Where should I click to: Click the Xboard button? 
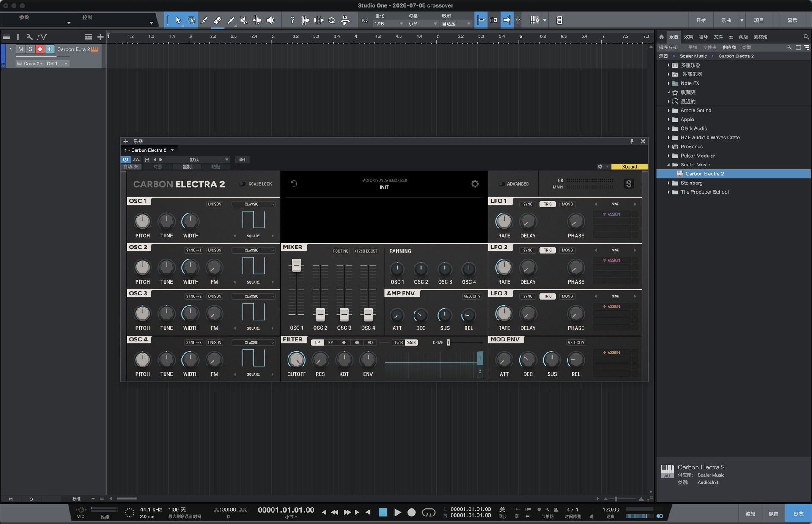coord(629,166)
